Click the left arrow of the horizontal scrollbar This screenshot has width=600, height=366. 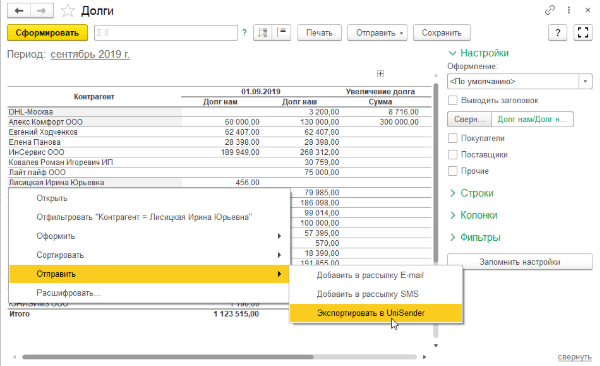14,357
